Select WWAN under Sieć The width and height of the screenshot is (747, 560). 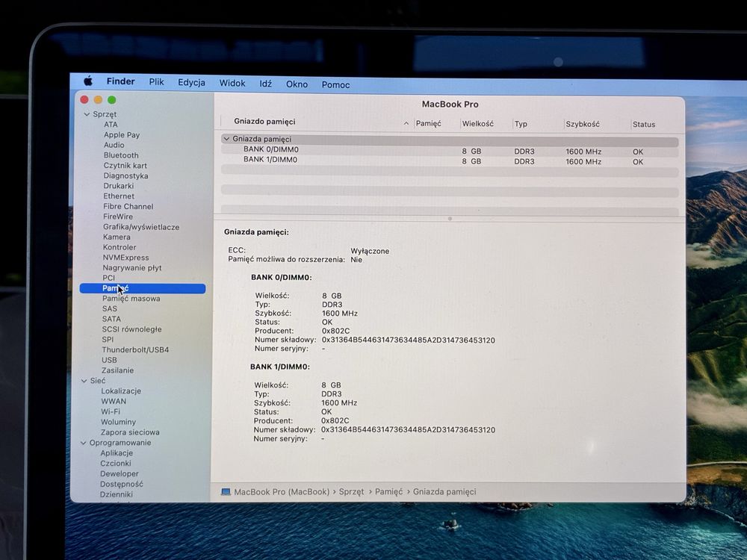point(114,401)
